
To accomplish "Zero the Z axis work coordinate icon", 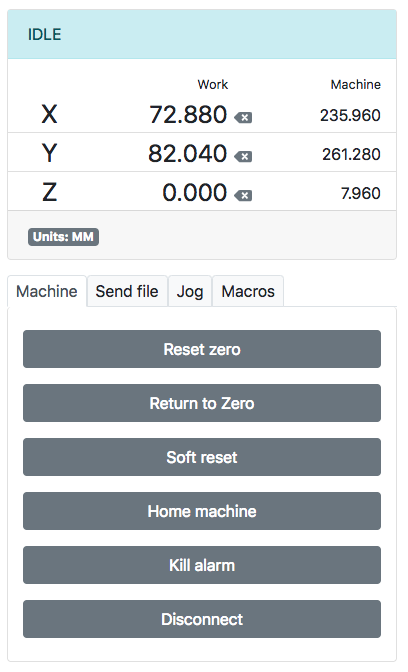I will coord(243,195).
